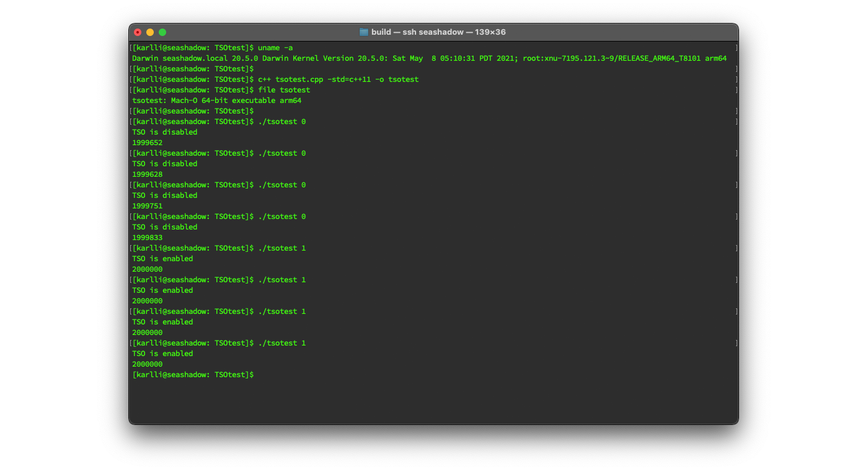This screenshot has height=469, width=868.
Task: Click the first TSO is disabled message
Action: [x=164, y=132]
